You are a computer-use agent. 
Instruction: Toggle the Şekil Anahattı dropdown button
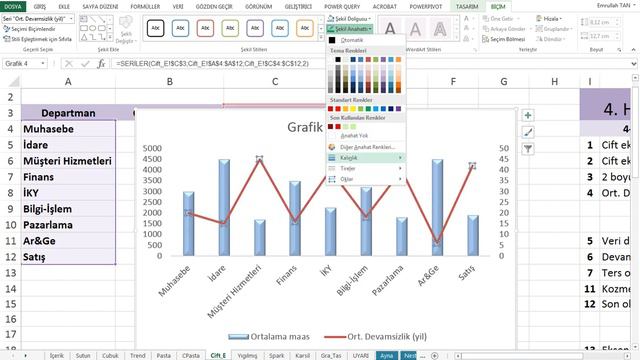(x=350, y=29)
